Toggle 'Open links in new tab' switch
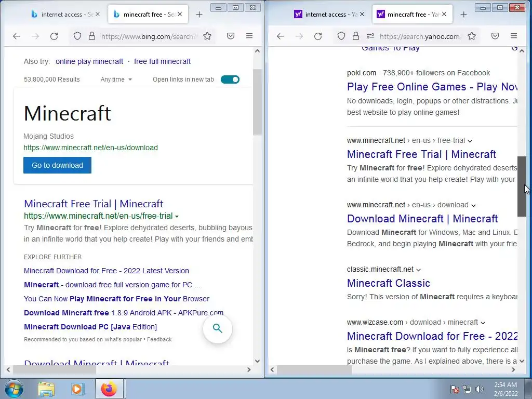 [230, 79]
